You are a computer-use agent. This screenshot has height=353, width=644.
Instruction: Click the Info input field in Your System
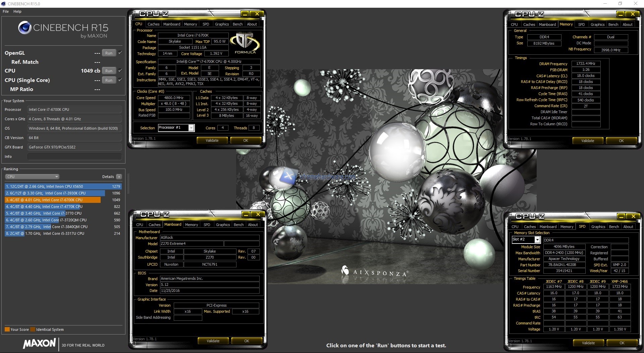click(x=74, y=156)
